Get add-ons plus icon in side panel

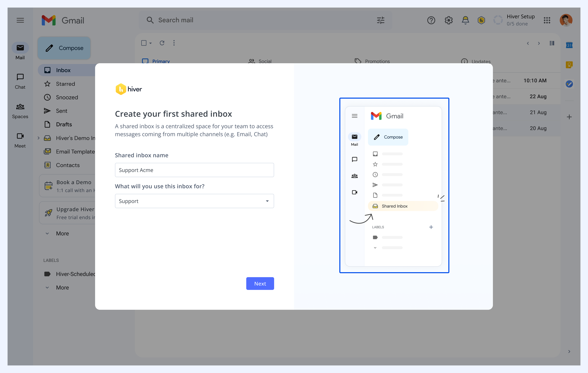point(569,117)
